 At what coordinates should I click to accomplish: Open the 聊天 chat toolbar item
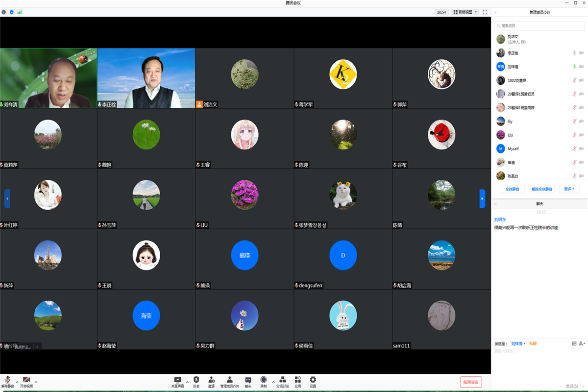[x=248, y=381]
